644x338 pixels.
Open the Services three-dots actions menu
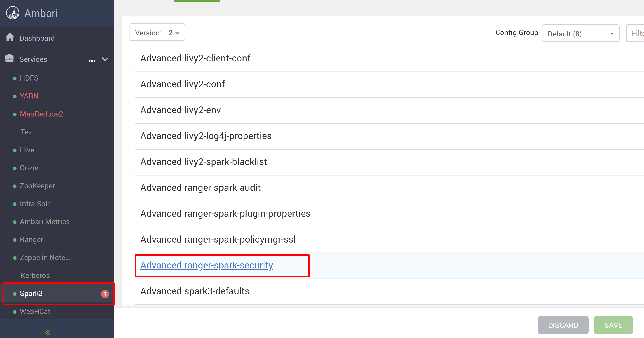click(x=92, y=61)
